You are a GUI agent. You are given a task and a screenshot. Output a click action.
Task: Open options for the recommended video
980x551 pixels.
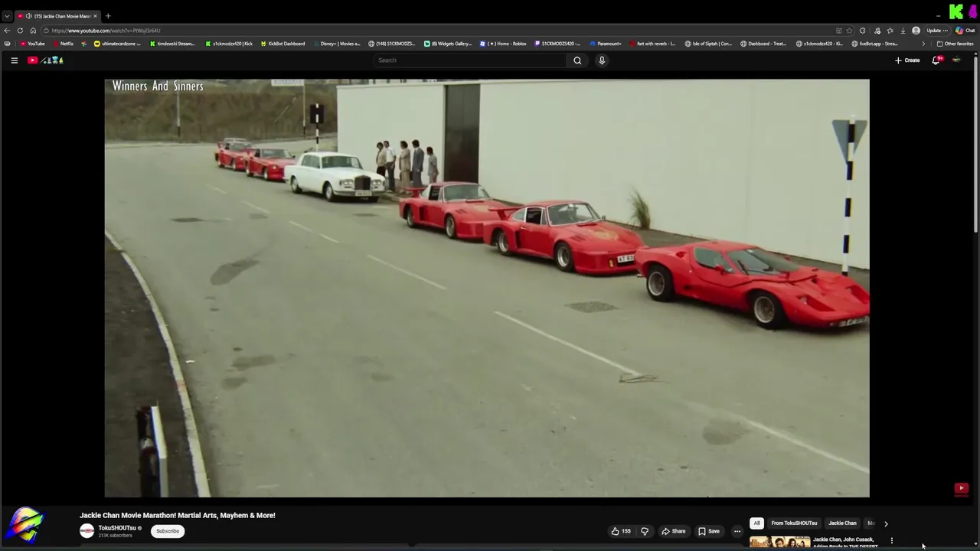[x=891, y=541]
